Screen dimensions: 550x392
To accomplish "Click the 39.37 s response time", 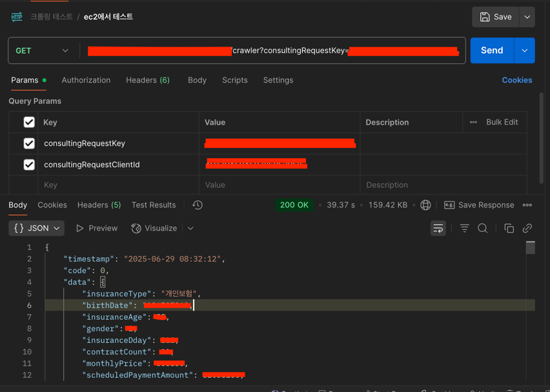I will [341, 205].
